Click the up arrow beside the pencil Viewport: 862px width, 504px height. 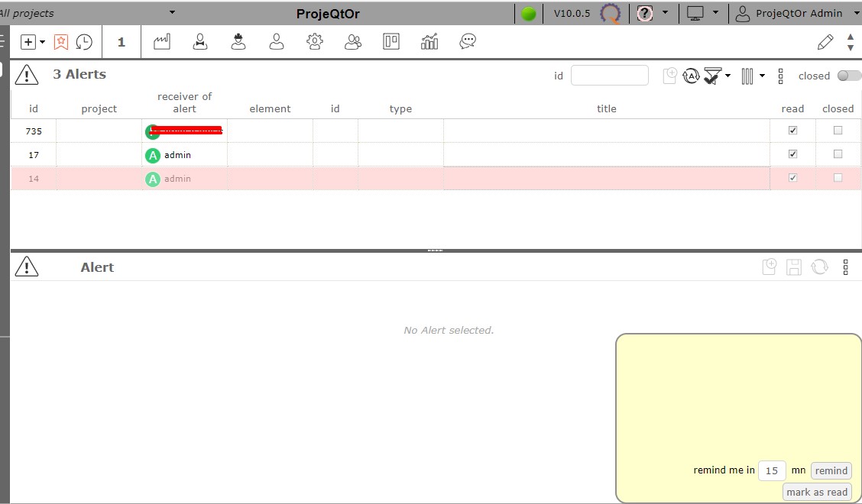point(851,37)
